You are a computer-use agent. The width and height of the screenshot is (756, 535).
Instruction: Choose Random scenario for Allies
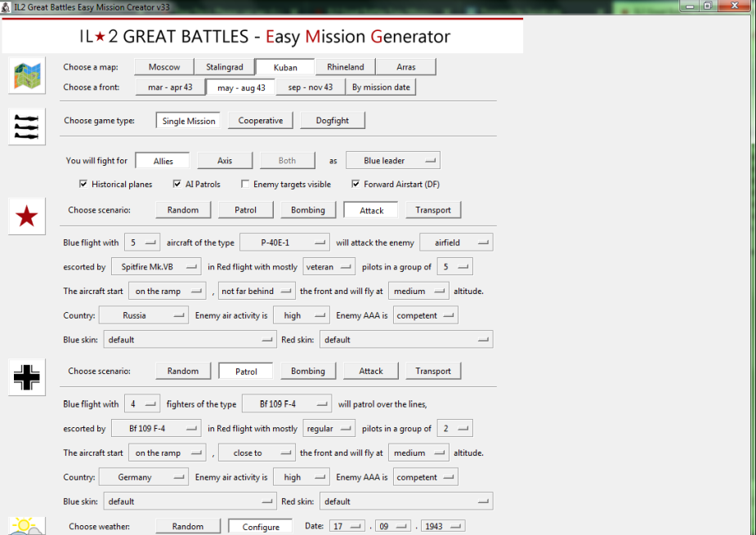pyautogui.click(x=183, y=210)
